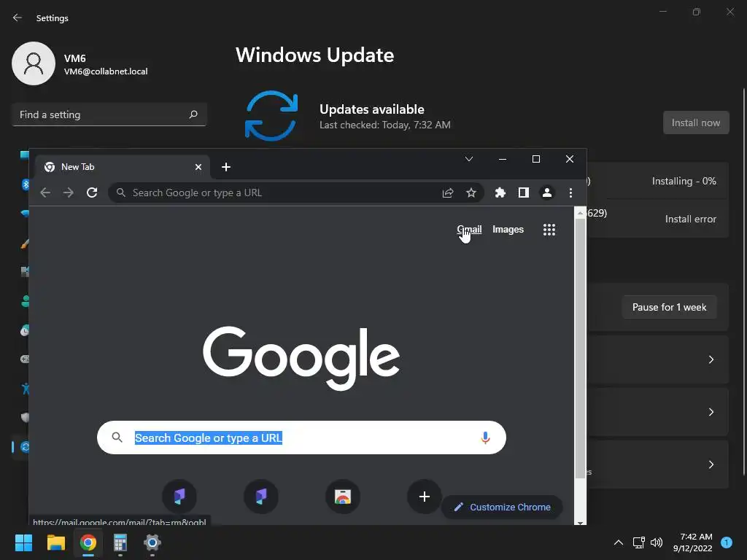
Task: Bookmark this tab with the star icon
Action: [x=471, y=192]
